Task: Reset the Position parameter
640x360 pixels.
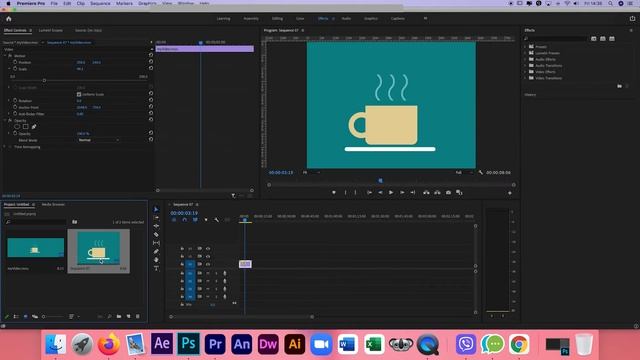Action: coord(151,62)
